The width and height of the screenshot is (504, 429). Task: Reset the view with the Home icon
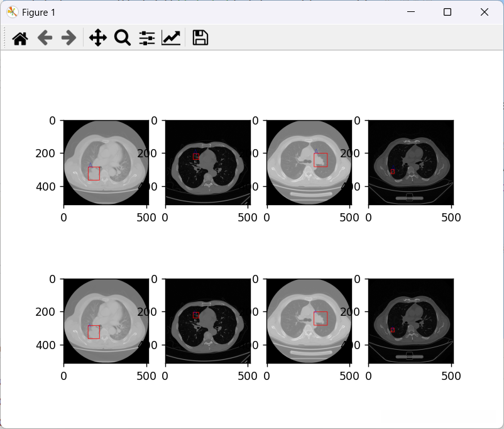click(x=20, y=38)
